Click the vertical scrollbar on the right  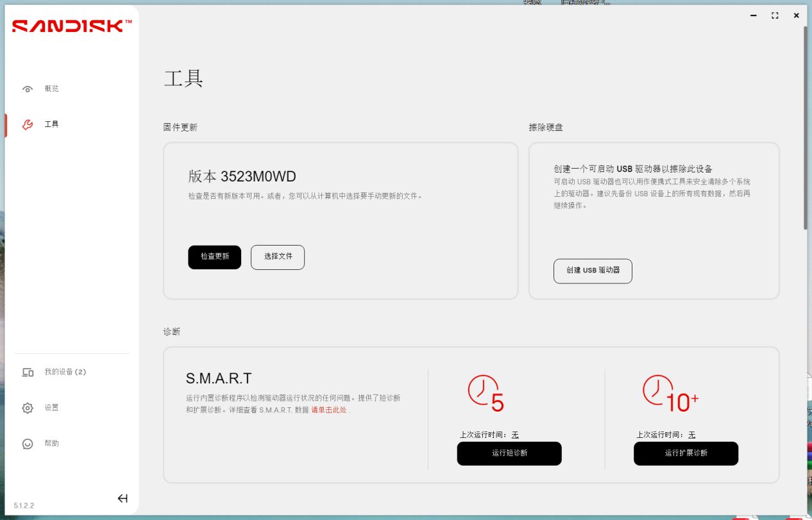806,128
